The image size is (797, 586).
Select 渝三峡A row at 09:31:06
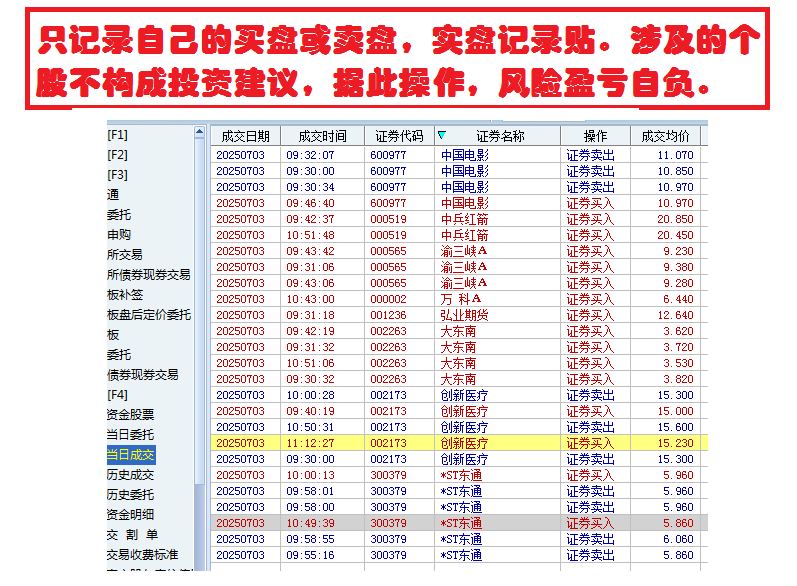coord(459,267)
